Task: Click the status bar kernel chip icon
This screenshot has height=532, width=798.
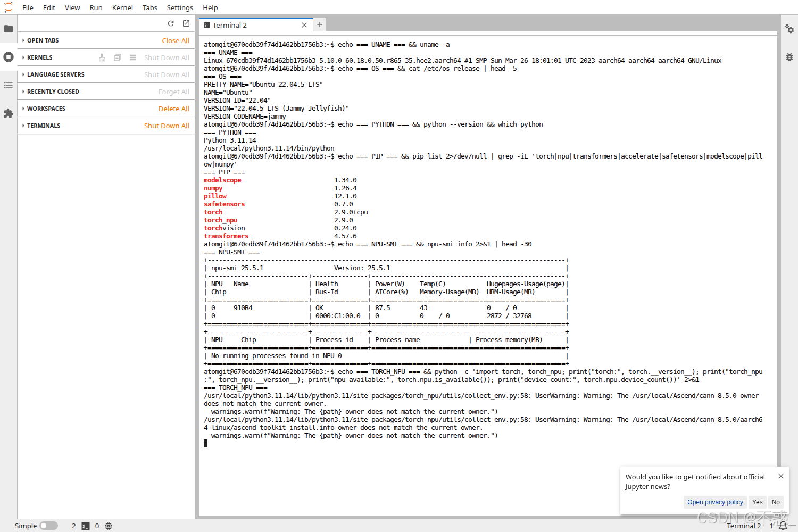Action: 109,526
